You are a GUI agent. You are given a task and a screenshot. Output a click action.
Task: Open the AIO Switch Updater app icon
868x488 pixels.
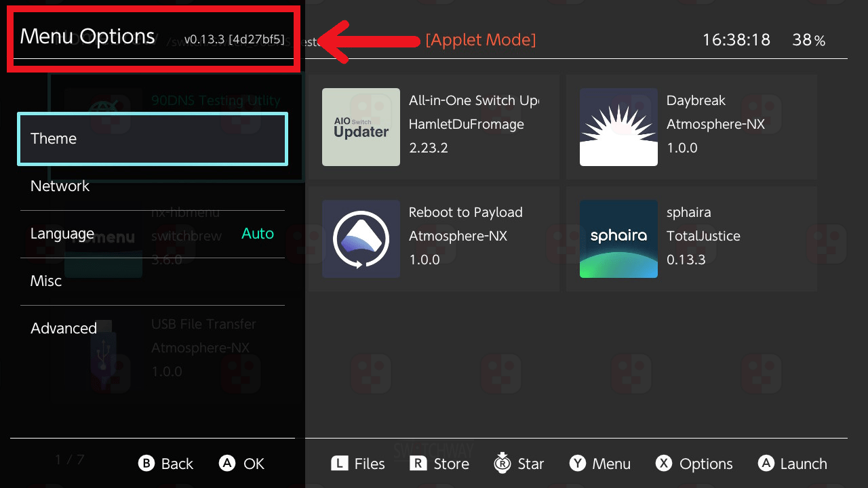click(x=361, y=127)
